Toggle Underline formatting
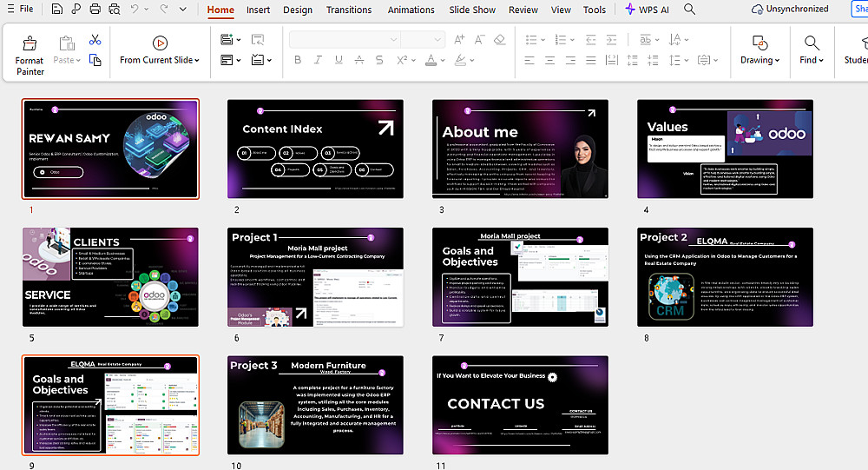This screenshot has height=470, width=868. coord(338,60)
